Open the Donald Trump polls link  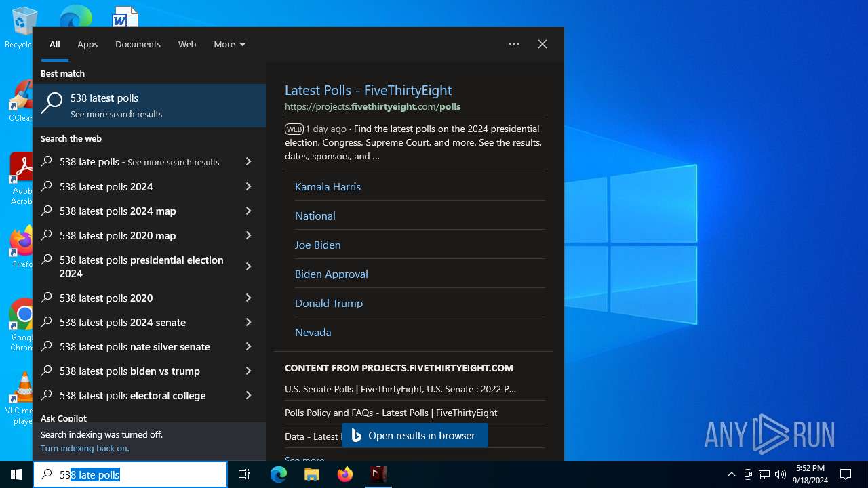329,303
